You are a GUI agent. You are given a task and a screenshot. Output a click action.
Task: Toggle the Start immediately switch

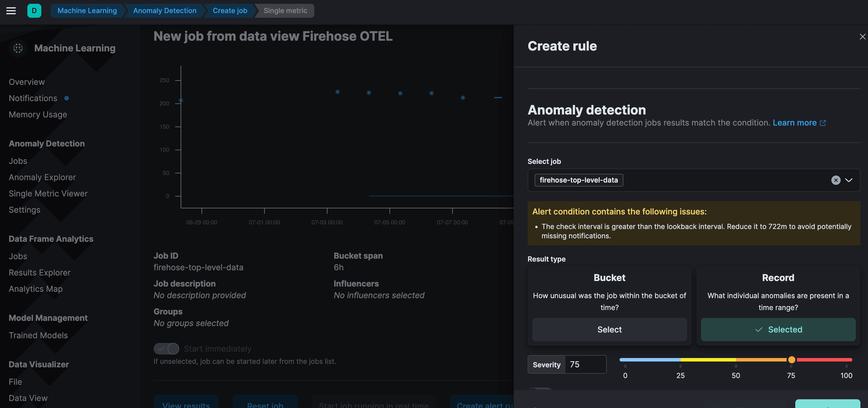tap(166, 349)
